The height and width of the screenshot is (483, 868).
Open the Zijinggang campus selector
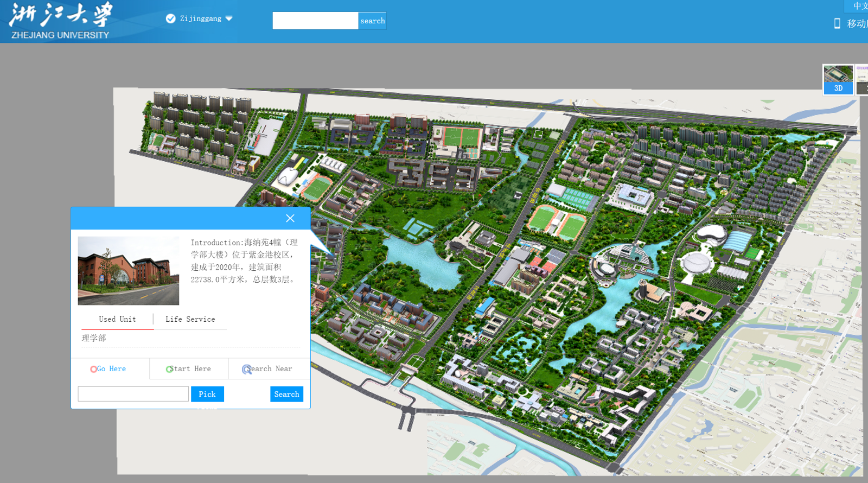coord(200,18)
